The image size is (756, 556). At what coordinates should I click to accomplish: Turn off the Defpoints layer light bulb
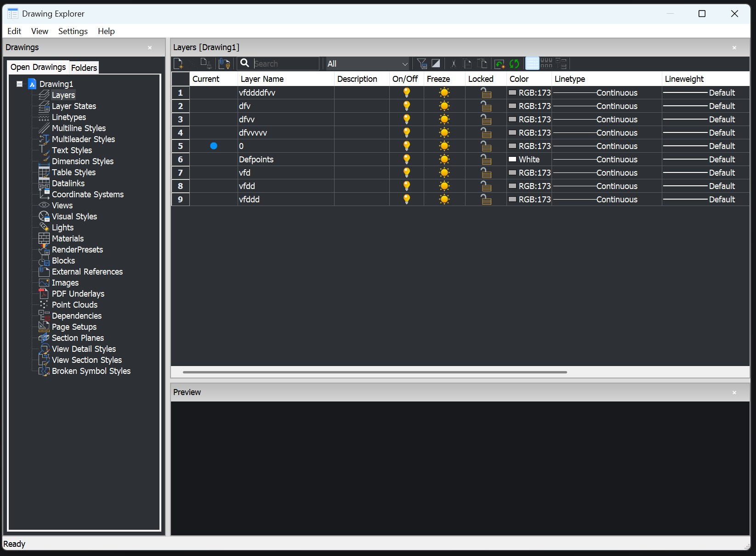tap(406, 159)
